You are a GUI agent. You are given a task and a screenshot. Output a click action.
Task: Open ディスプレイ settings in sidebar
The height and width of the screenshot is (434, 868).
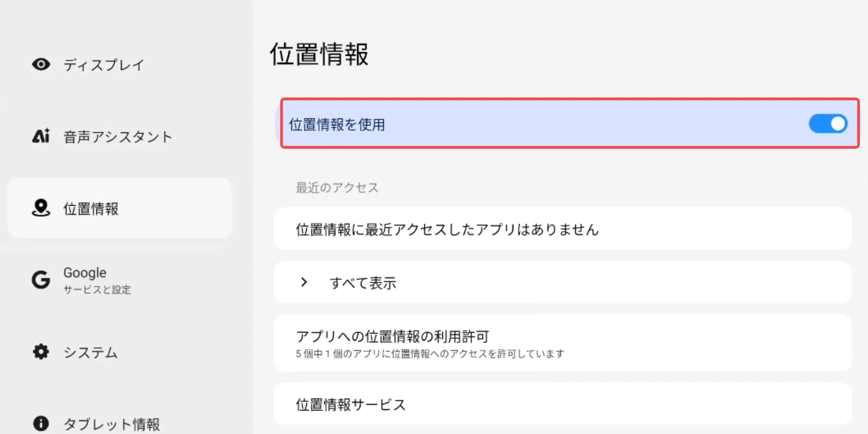104,65
